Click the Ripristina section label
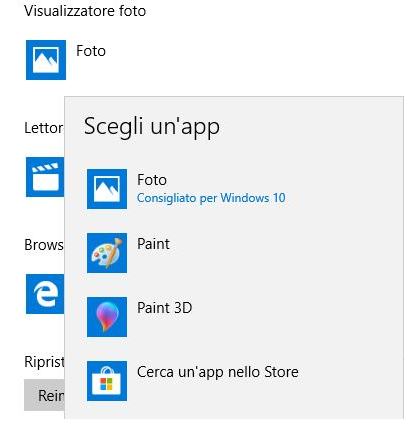The image size is (409, 425). tap(44, 362)
